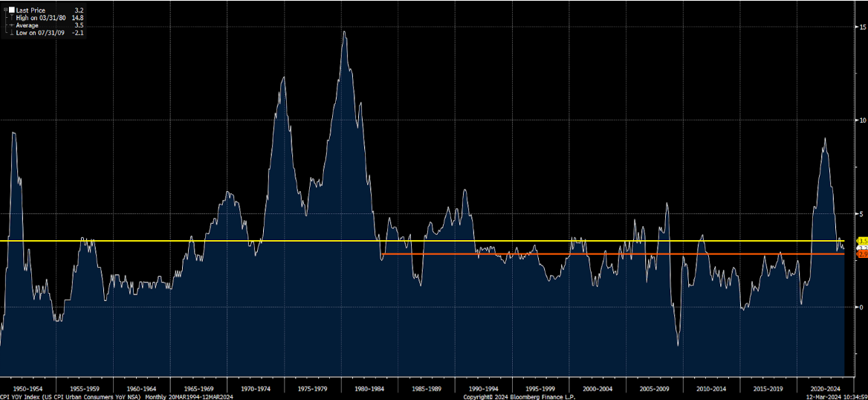Click the 'CPI YOY Index' footer description
The width and height of the screenshot is (868, 400).
click(x=71, y=397)
